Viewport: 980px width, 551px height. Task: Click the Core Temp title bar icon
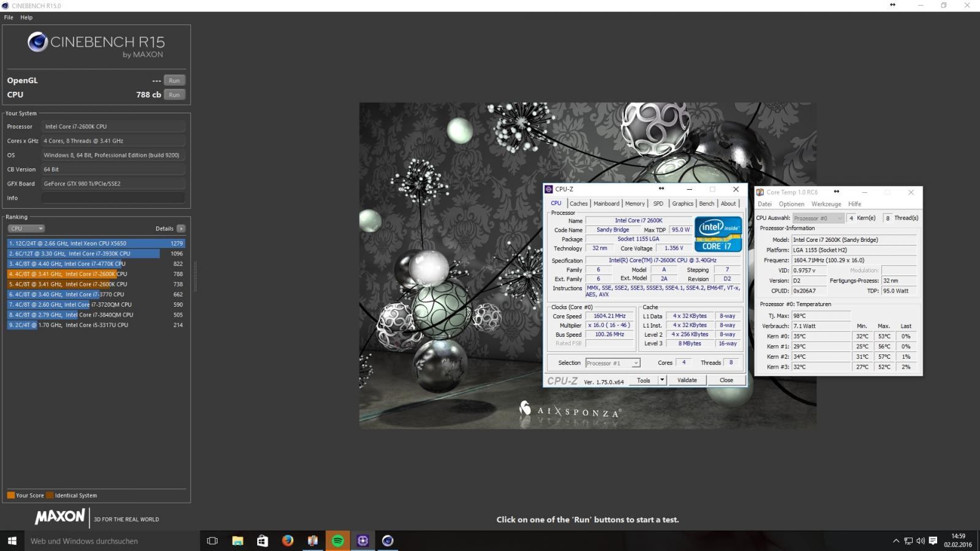760,192
